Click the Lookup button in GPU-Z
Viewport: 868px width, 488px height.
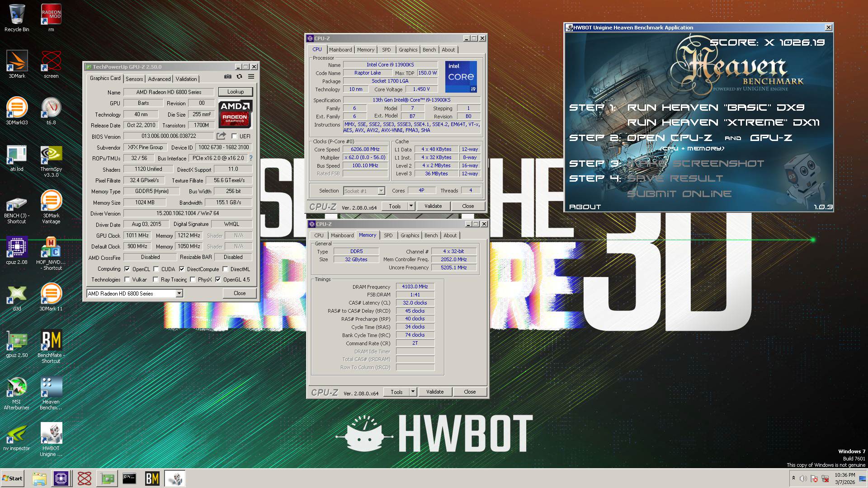click(x=236, y=92)
